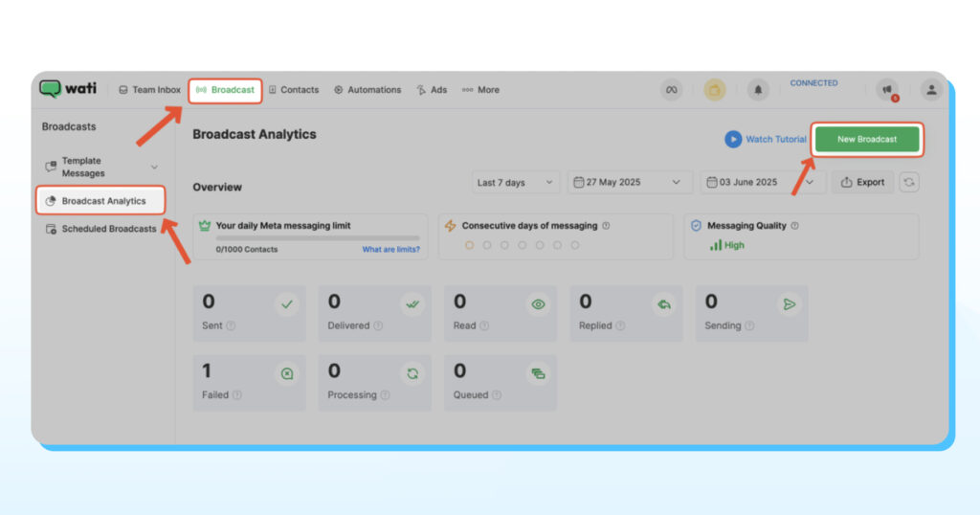Open the user profile avatar
The image size is (980, 515).
(x=931, y=90)
